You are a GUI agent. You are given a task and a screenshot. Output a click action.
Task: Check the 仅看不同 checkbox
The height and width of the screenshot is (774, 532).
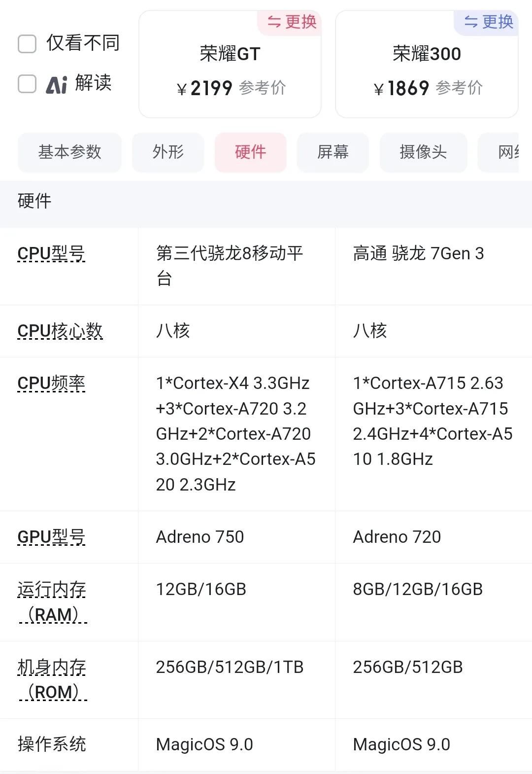coord(27,43)
